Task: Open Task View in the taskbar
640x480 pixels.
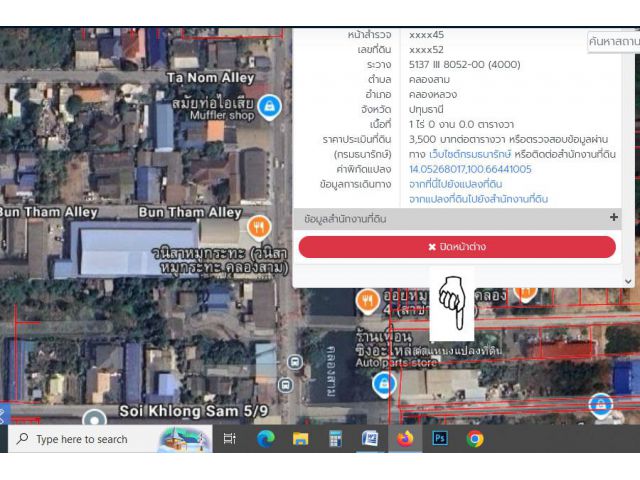Action: 230,439
